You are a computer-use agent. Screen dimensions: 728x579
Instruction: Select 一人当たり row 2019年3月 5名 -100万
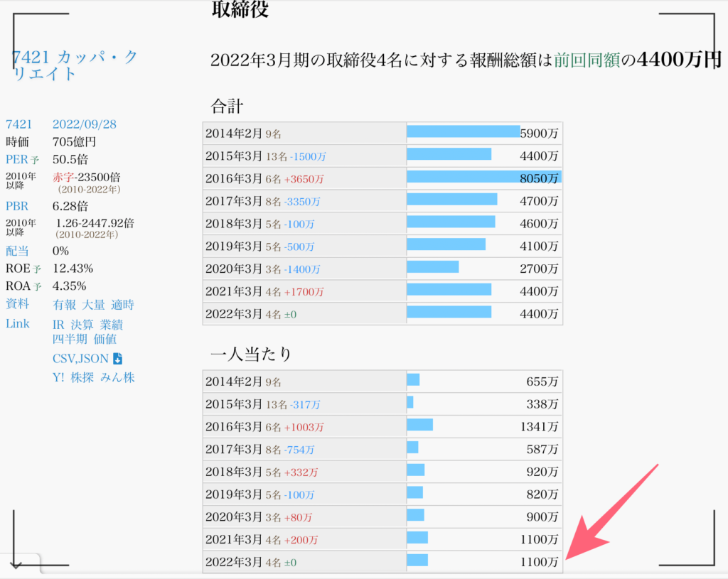point(382,494)
